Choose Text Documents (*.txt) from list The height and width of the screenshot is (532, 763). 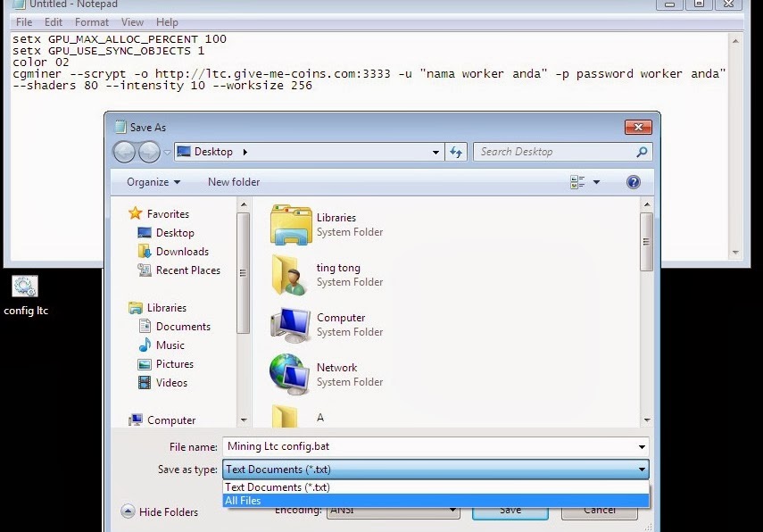pyautogui.click(x=435, y=487)
